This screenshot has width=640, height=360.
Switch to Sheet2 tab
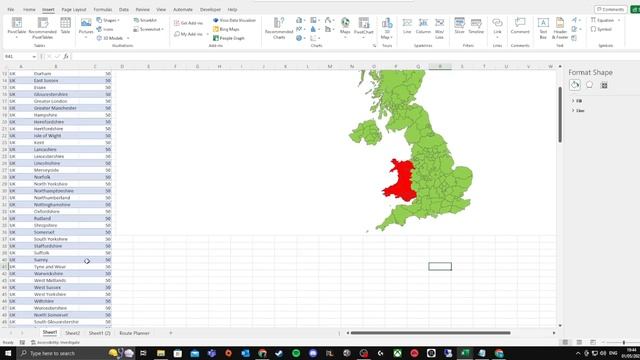point(72,333)
